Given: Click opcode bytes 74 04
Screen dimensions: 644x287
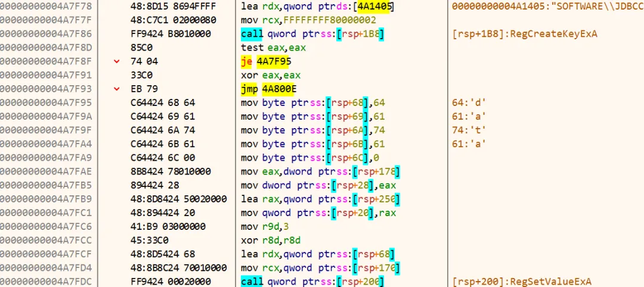Looking at the screenshot, I should click(x=144, y=61).
